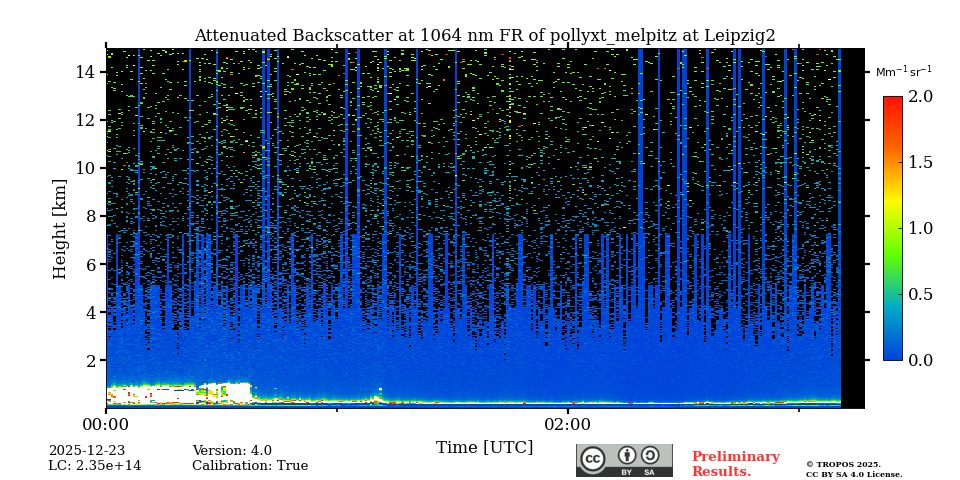Click the red top end of colorbar
This screenshot has width=960, height=480.
[892, 101]
